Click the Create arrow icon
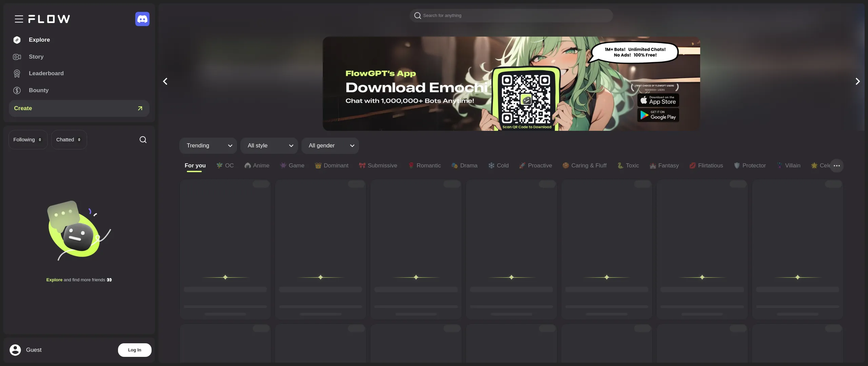The width and height of the screenshot is (868, 366). pyautogui.click(x=140, y=108)
